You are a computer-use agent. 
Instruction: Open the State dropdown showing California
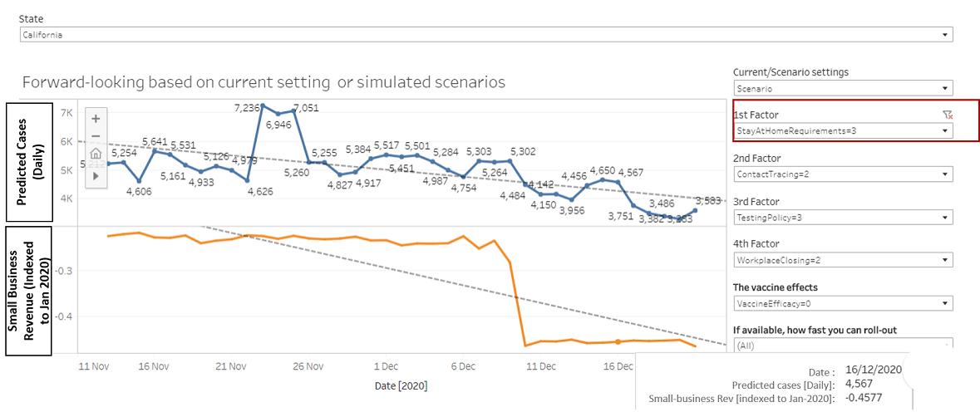click(486, 35)
